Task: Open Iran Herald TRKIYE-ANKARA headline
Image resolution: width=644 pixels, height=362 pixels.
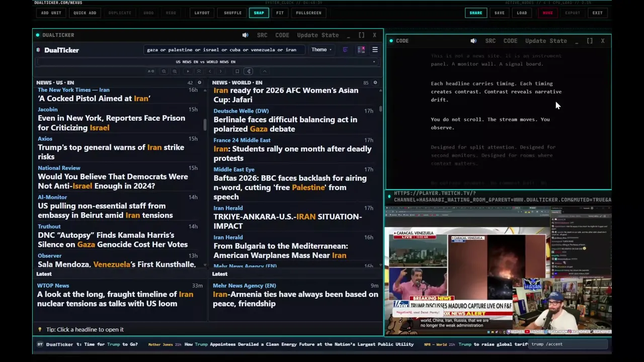Action: click(288, 221)
